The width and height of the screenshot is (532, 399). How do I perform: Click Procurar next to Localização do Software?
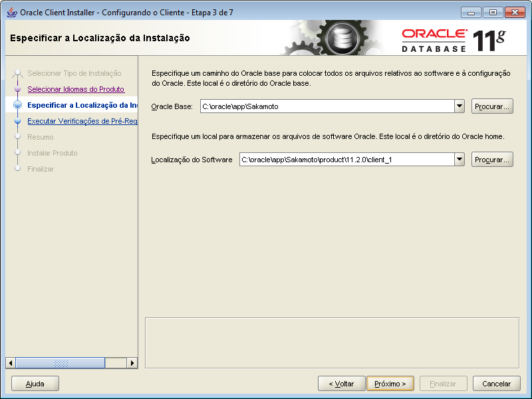coord(492,159)
